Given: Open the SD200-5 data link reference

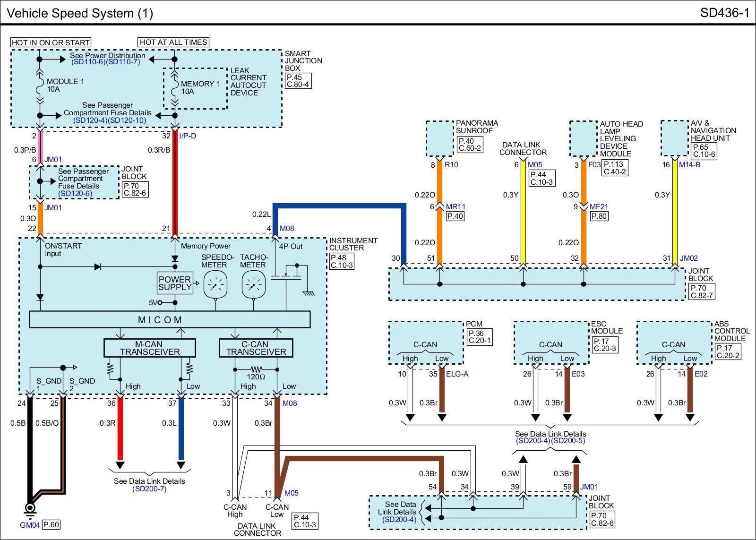Looking at the screenshot, I should (x=568, y=441).
